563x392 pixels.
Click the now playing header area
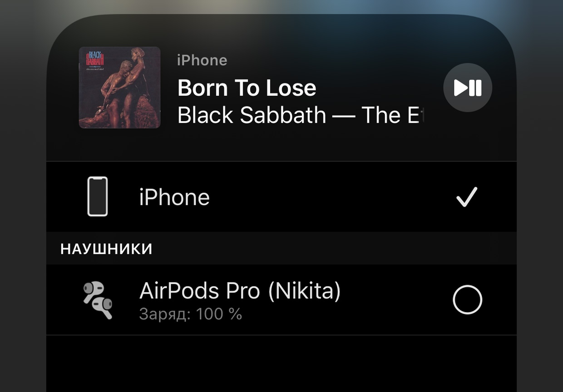(x=281, y=88)
